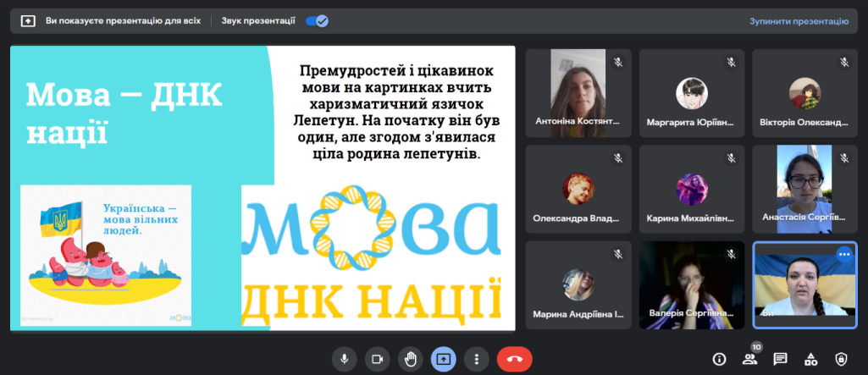This screenshot has width=868, height=375.
Task: Toggle the Звук презентації audio switch
Action: tap(317, 21)
